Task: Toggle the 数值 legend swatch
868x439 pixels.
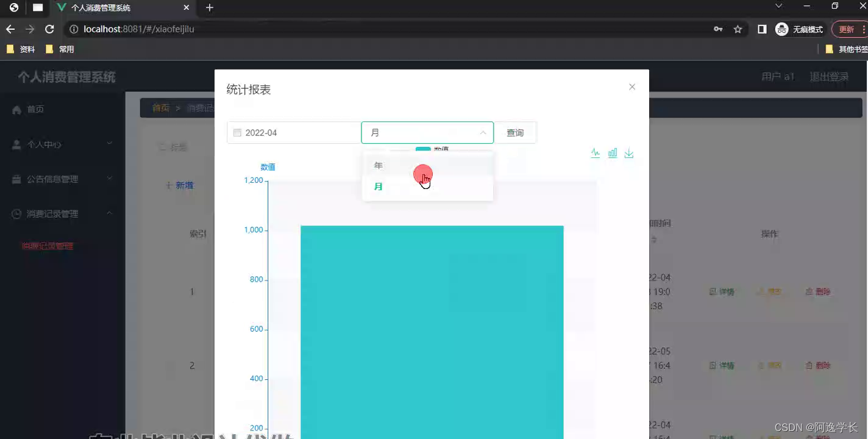Action: tap(423, 149)
